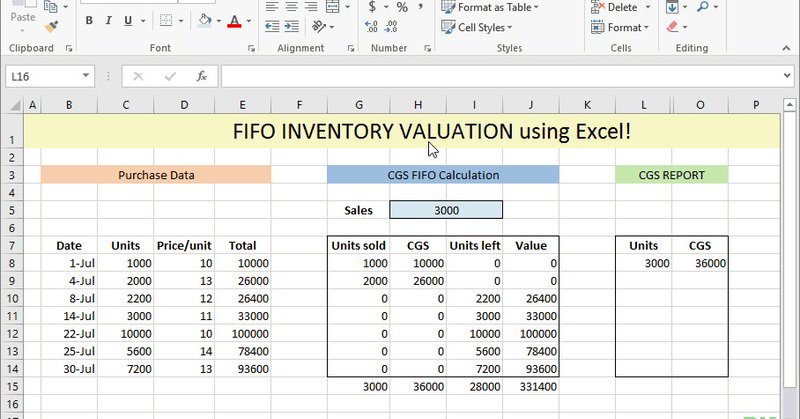
Task: Align text left
Action: (x=272, y=7)
